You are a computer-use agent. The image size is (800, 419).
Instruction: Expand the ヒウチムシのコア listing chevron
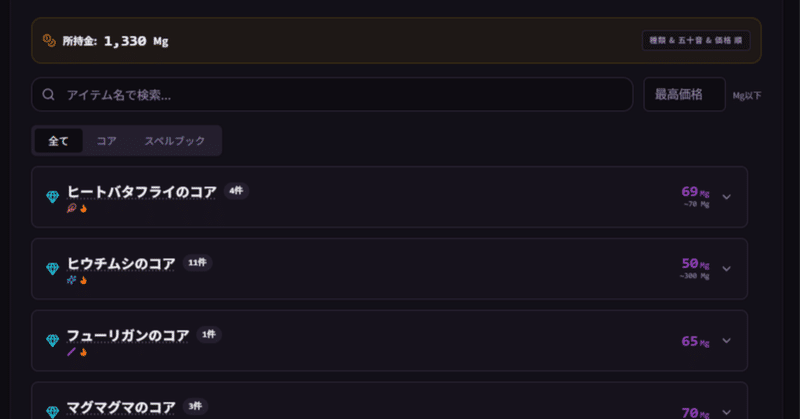727,269
